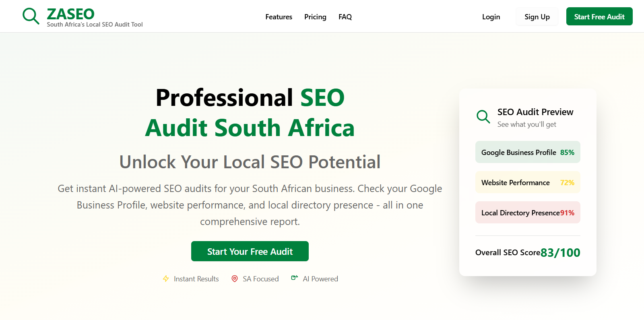This screenshot has width=644, height=320.
Task: Click the Website Performance 72% row
Action: [527, 182]
